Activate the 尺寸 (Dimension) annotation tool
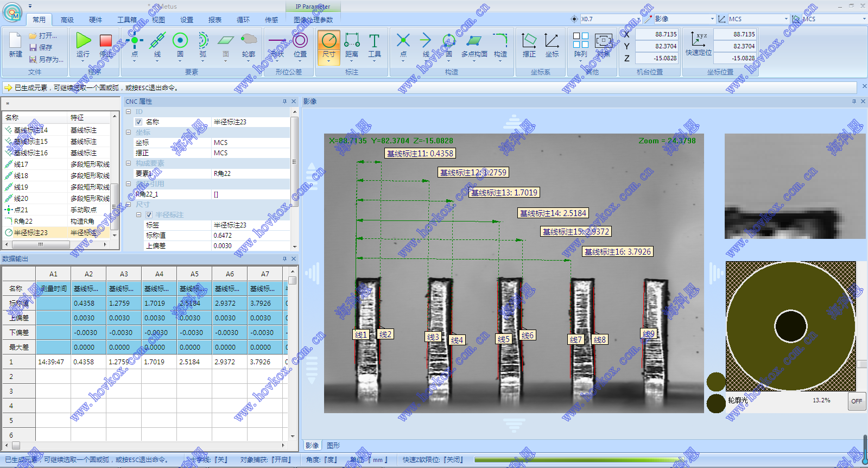Screen dimensions: 868x468 tap(329, 41)
